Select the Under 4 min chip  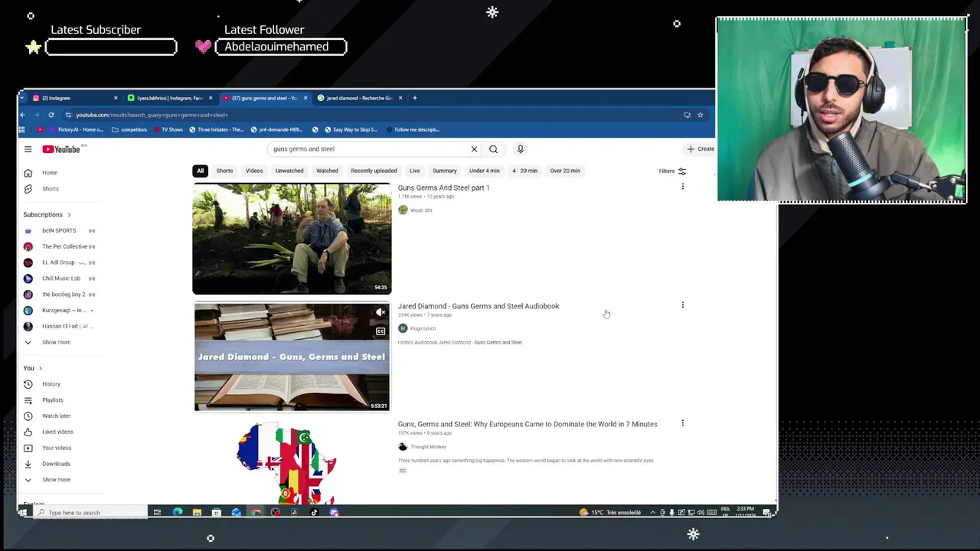point(484,171)
